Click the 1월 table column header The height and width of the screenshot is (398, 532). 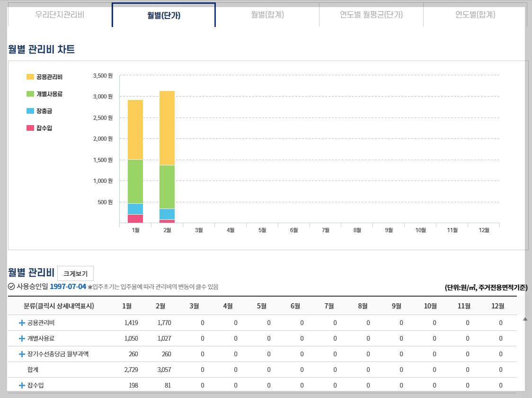[x=127, y=306]
